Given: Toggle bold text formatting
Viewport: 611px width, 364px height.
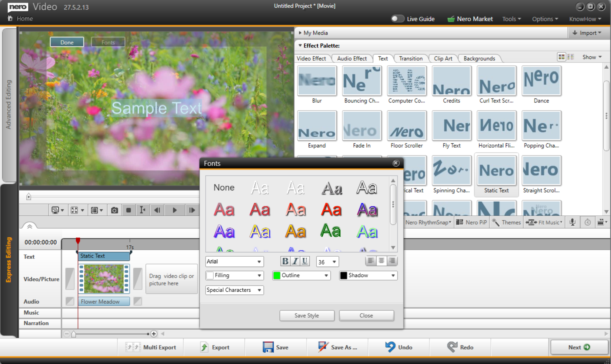Looking at the screenshot, I should [285, 261].
